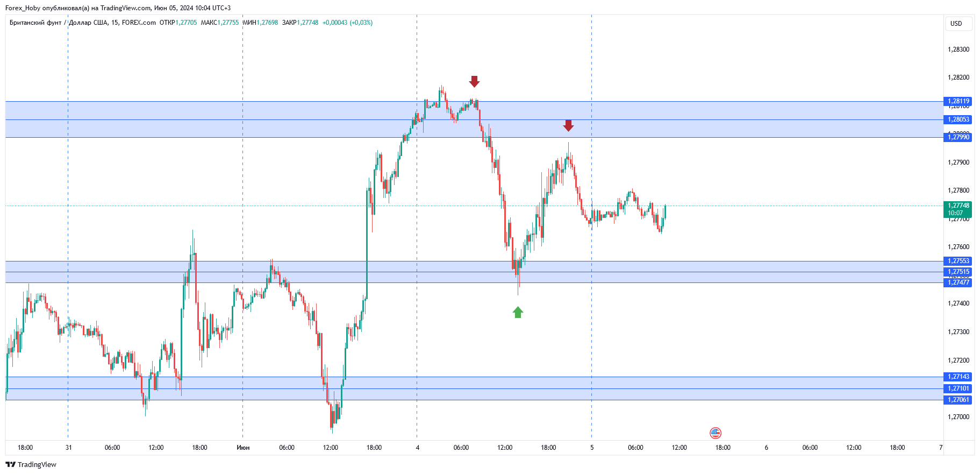The image size is (980, 474).
Task: Open the USD currency selector
Action: tap(958, 24)
